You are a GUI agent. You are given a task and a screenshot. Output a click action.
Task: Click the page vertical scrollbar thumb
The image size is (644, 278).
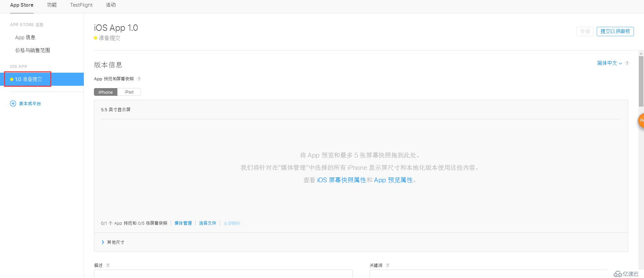[x=641, y=81]
